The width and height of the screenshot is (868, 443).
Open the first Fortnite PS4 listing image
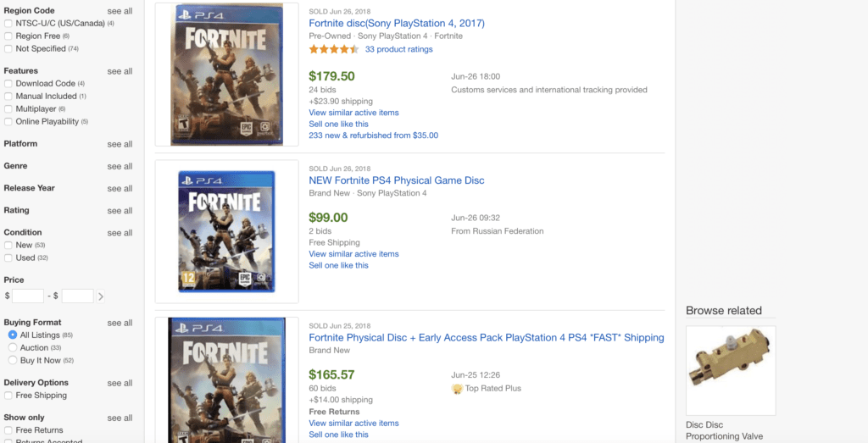pos(227,75)
